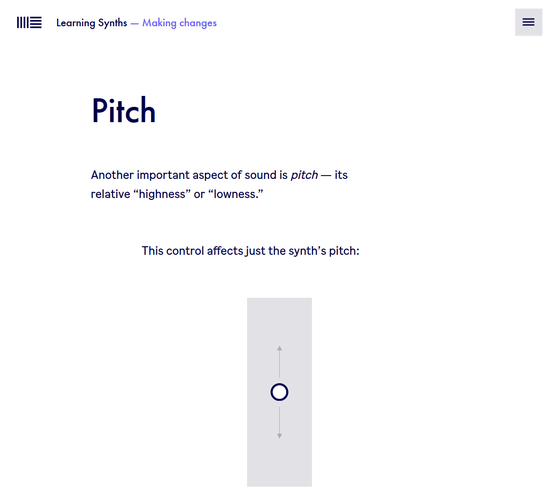The height and width of the screenshot is (501, 560).
Task: Click the Ableton logo icon
Action: click(29, 22)
